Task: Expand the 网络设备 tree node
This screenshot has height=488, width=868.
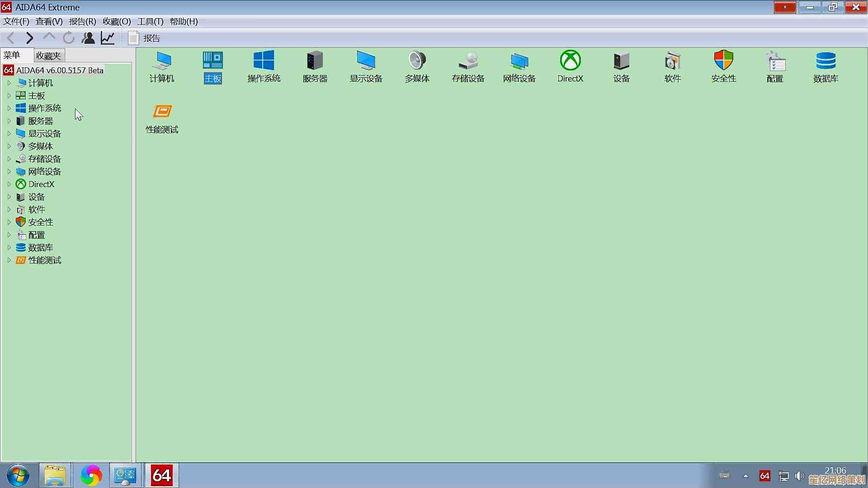Action: 9,172
